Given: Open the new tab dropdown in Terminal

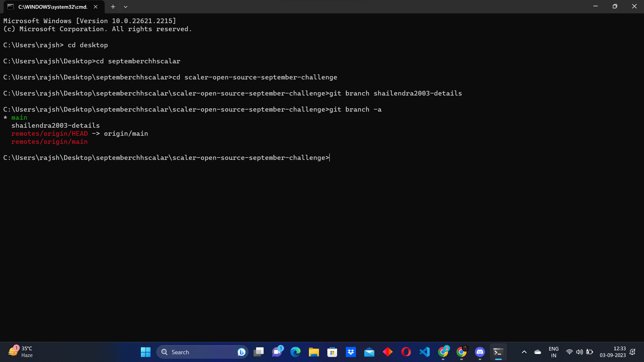Looking at the screenshot, I should (x=125, y=6).
